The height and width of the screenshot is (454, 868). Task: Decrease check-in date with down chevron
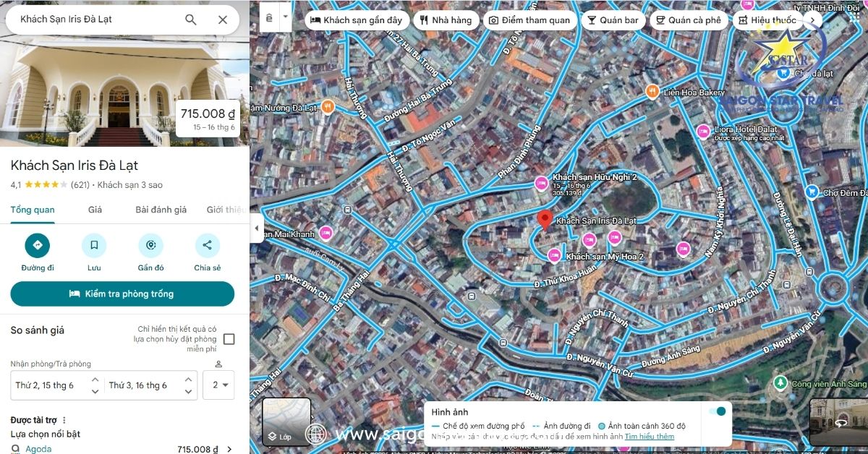coord(95,391)
